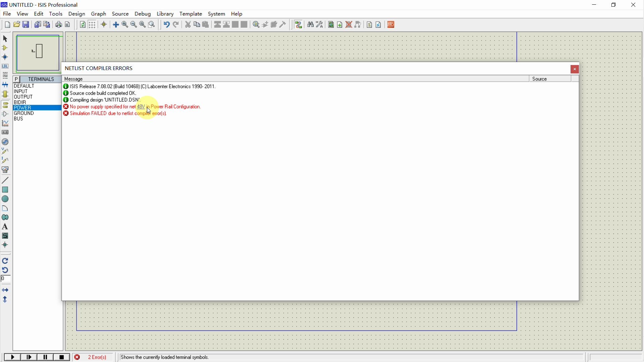Select the Junction dot mode tool
The image size is (644, 362).
click(x=5, y=57)
